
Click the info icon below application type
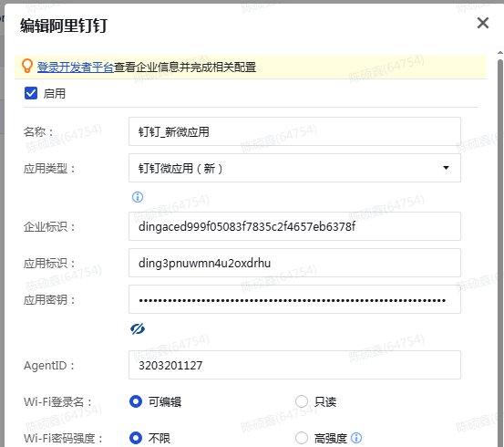[138, 197]
